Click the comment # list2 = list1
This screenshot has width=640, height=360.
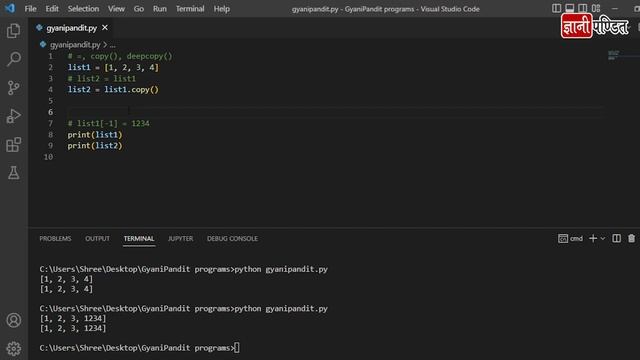102,78
